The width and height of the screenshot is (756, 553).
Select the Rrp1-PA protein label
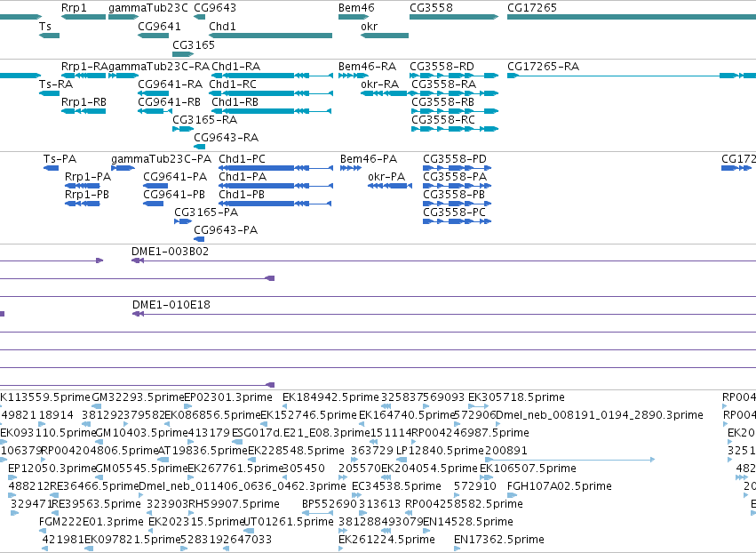pos(88,177)
